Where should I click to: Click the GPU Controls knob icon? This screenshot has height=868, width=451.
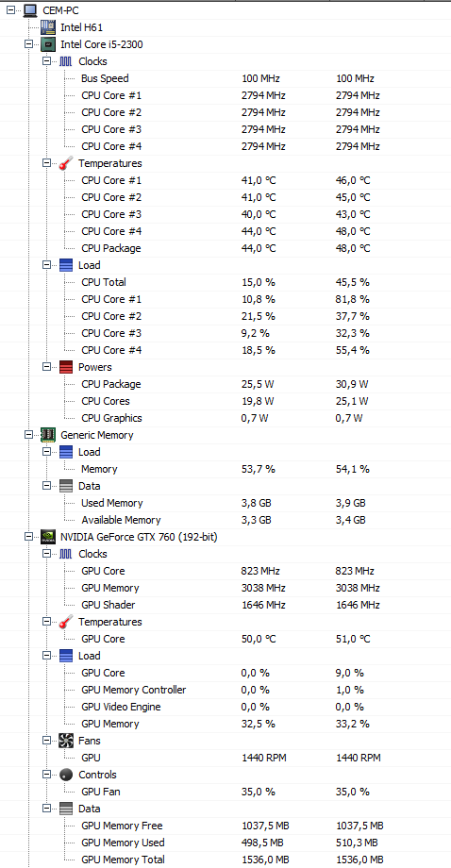click(x=66, y=775)
